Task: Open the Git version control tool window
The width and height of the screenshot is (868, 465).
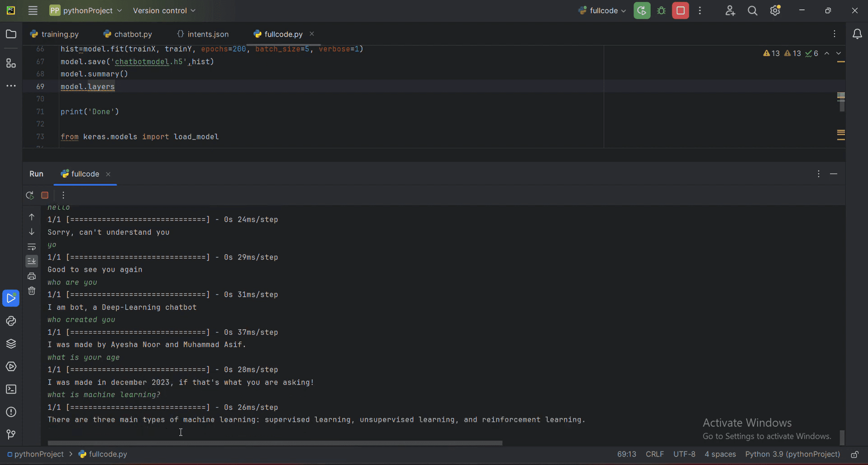Action: point(11,435)
